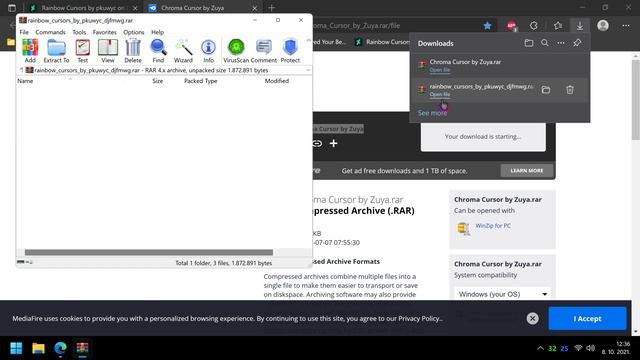Open WinRAR Options menu

[x=133, y=32]
